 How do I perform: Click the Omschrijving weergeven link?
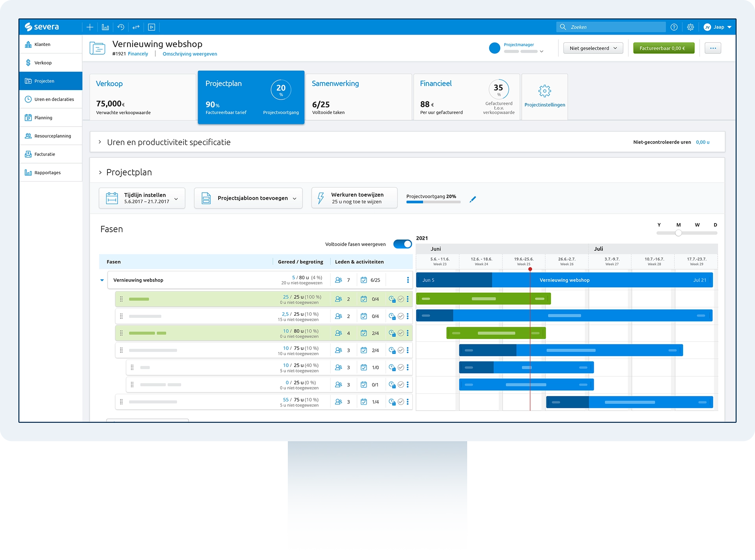[190, 54]
